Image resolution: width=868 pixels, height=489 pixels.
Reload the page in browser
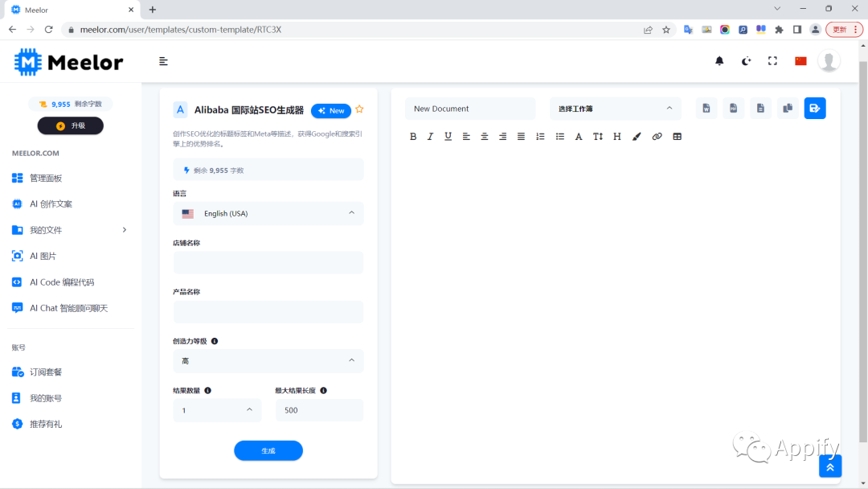coord(49,29)
